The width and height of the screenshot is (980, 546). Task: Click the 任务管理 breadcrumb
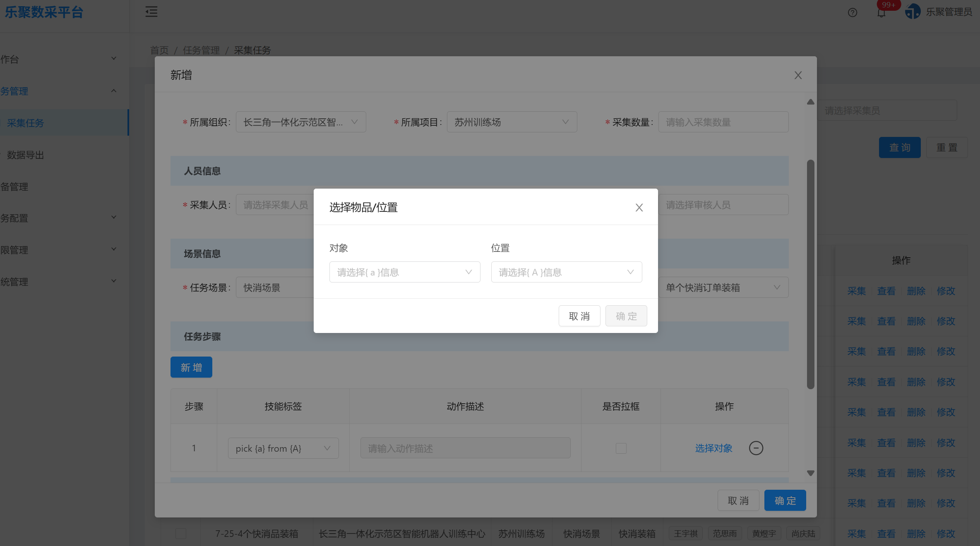tap(202, 50)
